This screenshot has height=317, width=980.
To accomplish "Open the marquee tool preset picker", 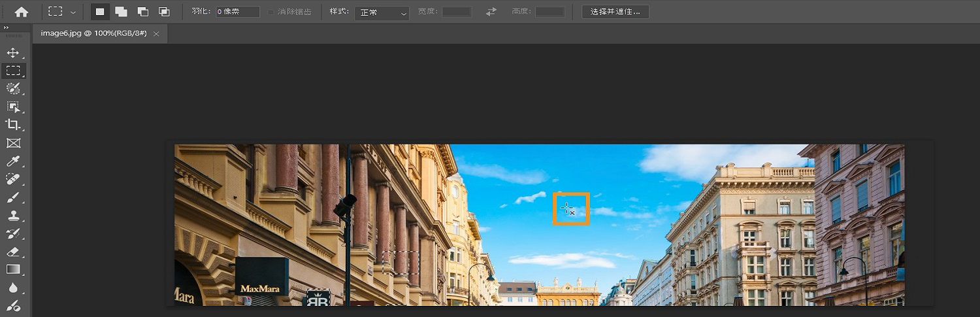I will click(x=73, y=12).
